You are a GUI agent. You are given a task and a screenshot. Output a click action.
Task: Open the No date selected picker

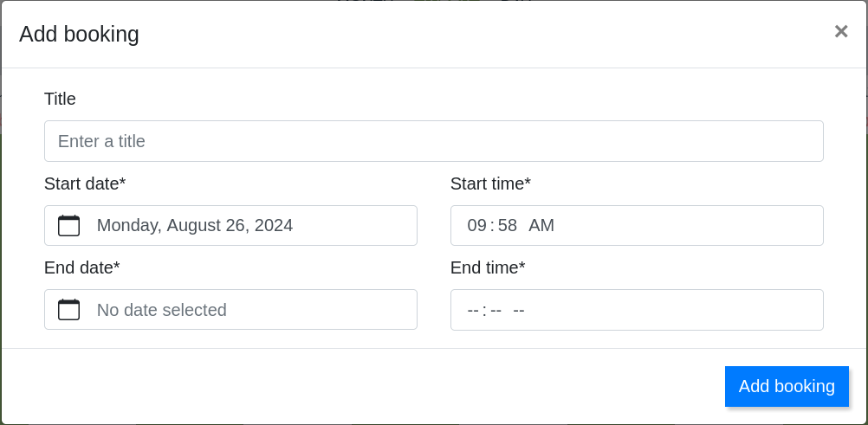click(162, 310)
